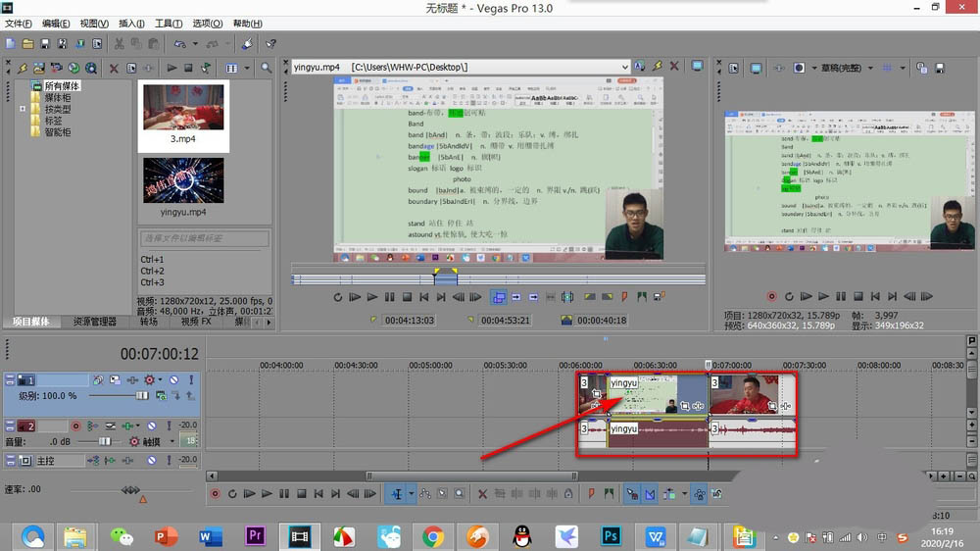The width and height of the screenshot is (980, 551).
Task: Open the overlays dropdown in video preview
Action: pyautogui.click(x=903, y=68)
